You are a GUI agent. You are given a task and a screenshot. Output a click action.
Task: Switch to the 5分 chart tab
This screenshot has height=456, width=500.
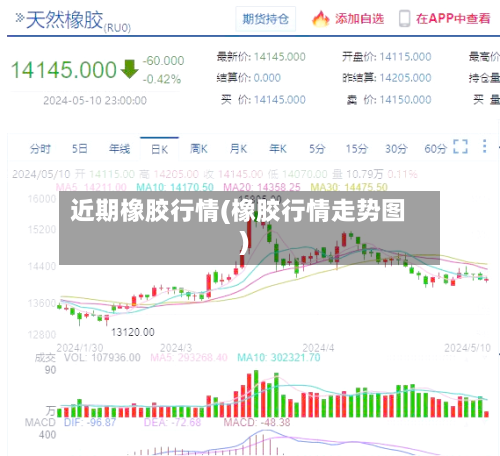317,149
